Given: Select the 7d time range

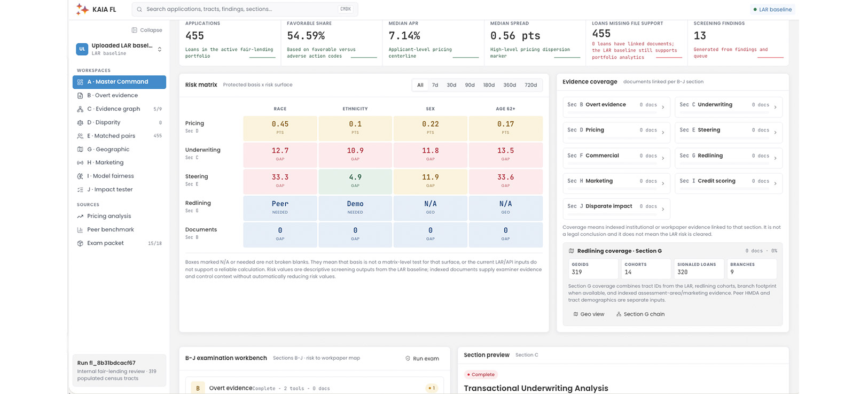Looking at the screenshot, I should pyautogui.click(x=435, y=85).
